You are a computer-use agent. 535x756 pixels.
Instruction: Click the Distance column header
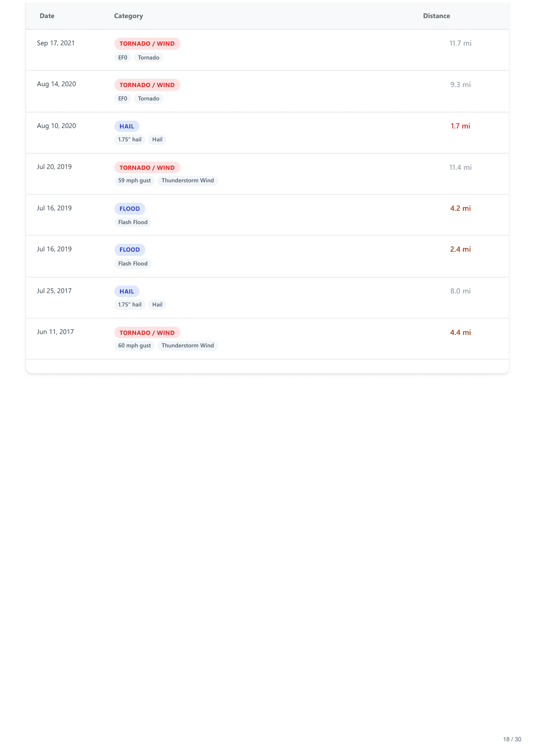436,16
